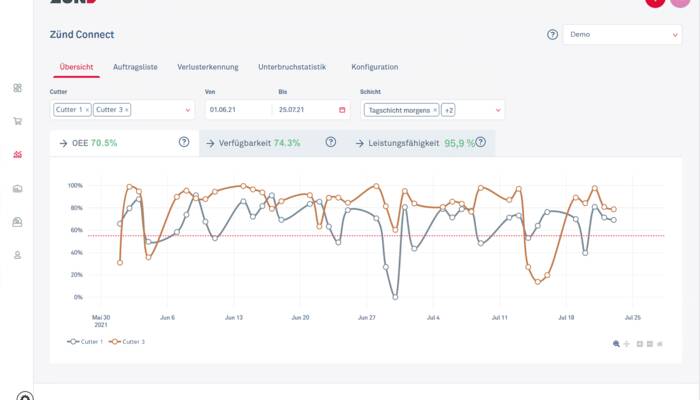
Task: Open the dashboard grid icon in sidebar
Action: tap(17, 88)
